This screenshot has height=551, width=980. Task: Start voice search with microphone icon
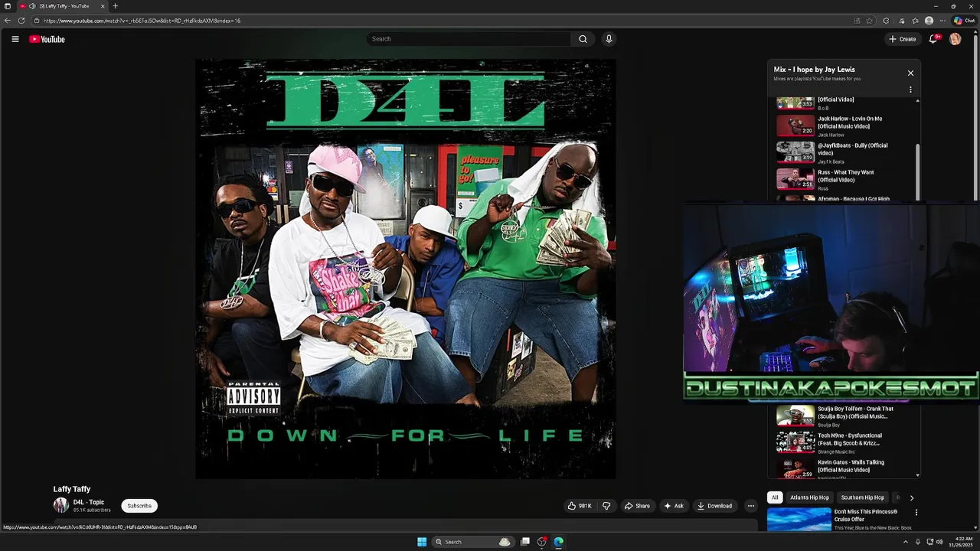click(609, 39)
